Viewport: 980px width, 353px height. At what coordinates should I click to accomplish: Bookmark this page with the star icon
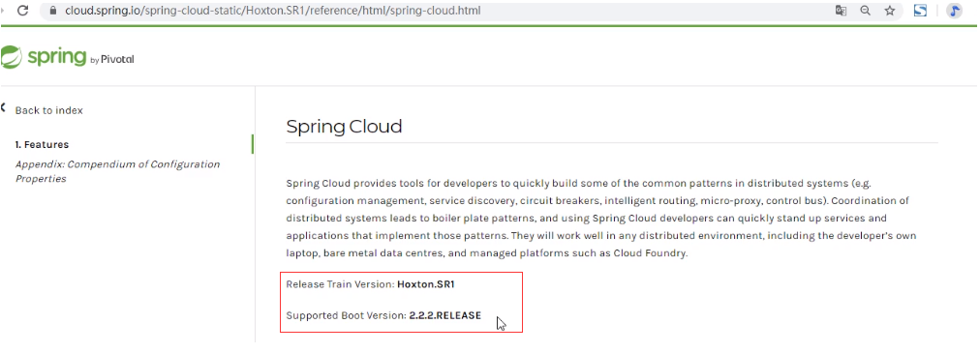(x=890, y=11)
